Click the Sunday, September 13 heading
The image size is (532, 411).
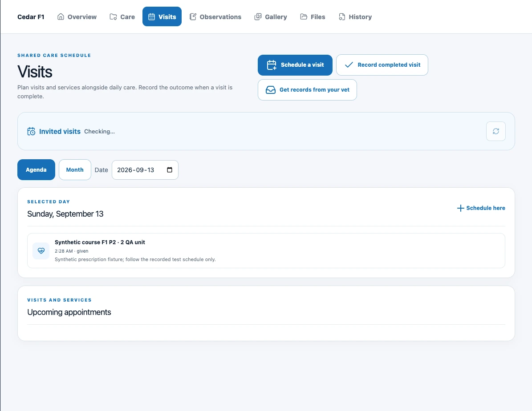[x=65, y=214]
